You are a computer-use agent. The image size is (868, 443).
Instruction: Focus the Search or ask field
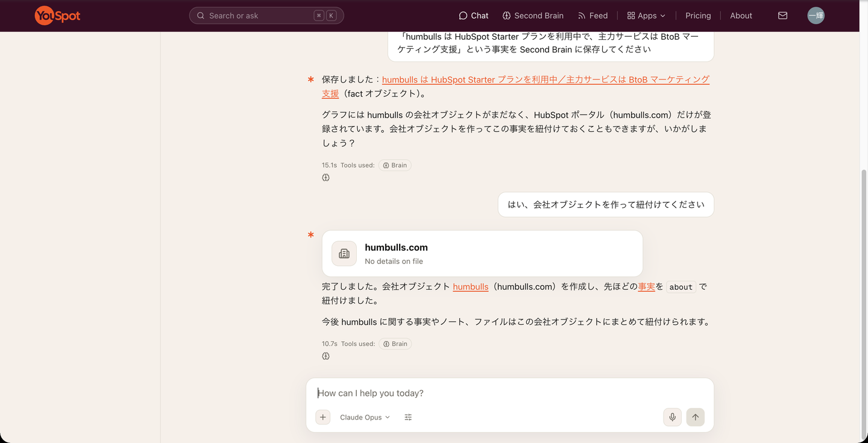266,16
